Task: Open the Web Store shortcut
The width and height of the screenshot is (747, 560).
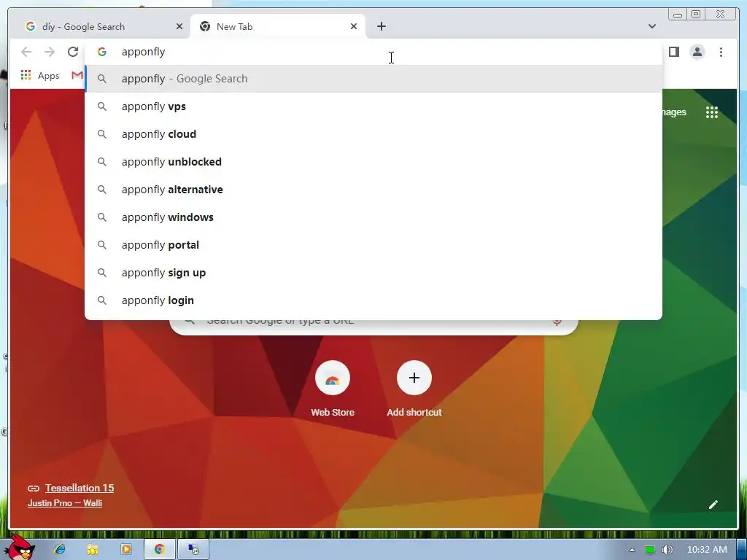Action: (x=333, y=389)
